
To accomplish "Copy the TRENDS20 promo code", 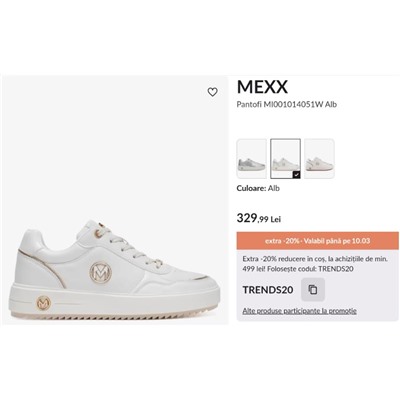I will (x=313, y=290).
